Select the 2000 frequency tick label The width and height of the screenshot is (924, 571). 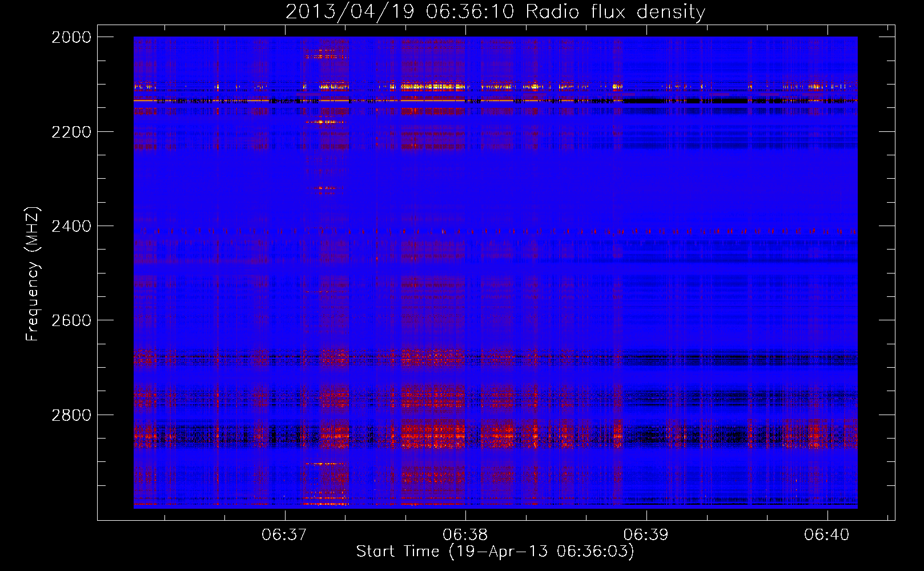[x=71, y=37]
